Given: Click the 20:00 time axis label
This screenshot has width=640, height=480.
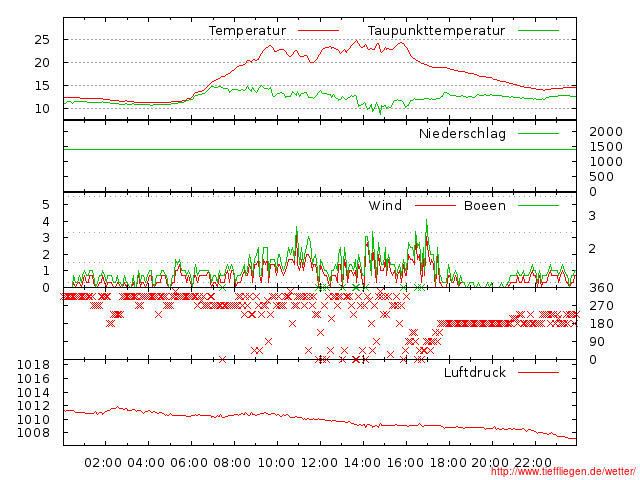Looking at the screenshot, I should [x=490, y=463].
